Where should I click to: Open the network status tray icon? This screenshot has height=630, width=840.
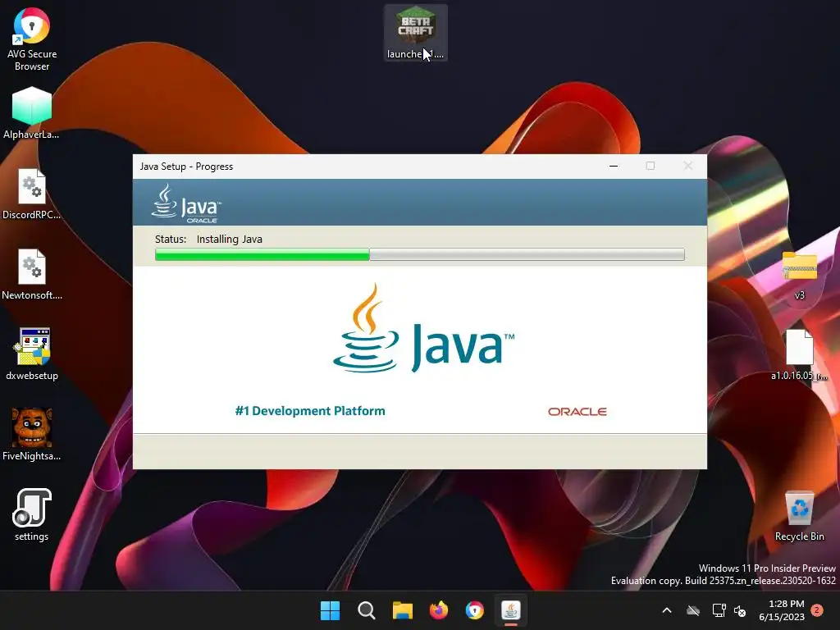tap(719, 610)
